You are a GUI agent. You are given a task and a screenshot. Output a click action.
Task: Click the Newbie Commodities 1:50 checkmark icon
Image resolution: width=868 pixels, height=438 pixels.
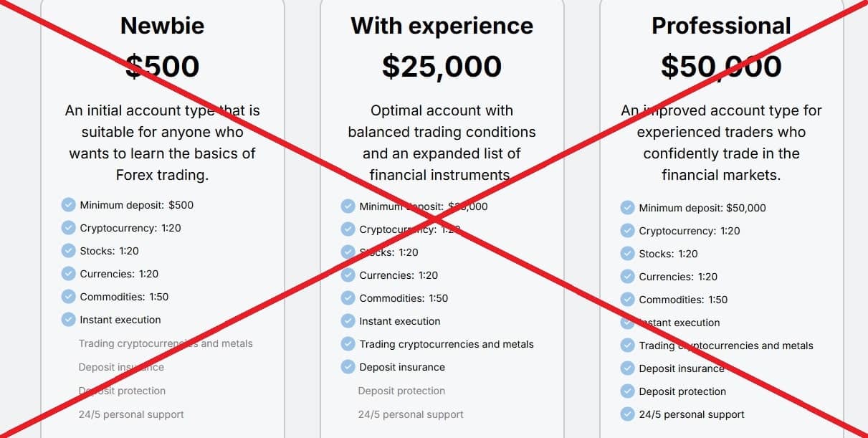click(x=68, y=297)
